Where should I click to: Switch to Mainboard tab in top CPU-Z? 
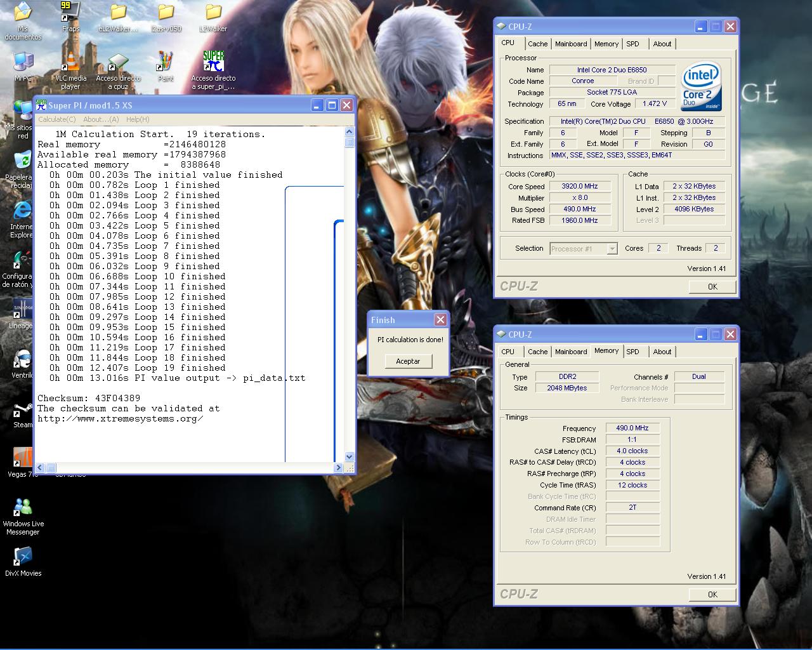[570, 44]
